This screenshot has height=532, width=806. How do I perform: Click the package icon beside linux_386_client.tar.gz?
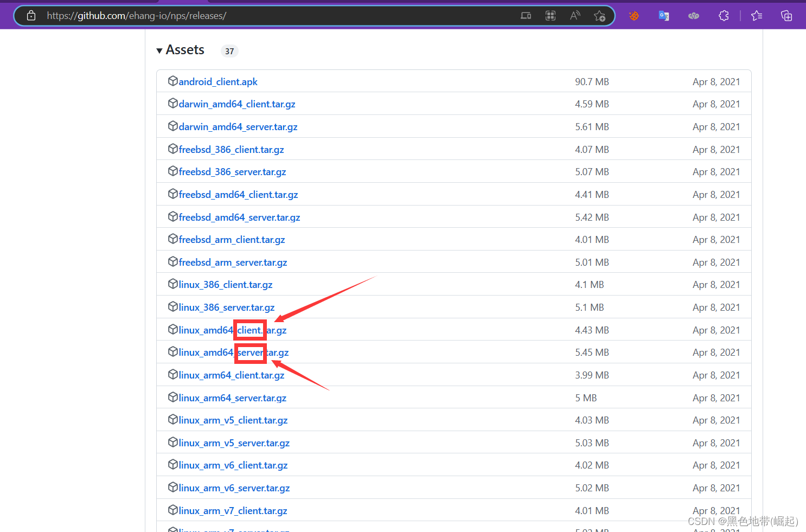tap(173, 284)
